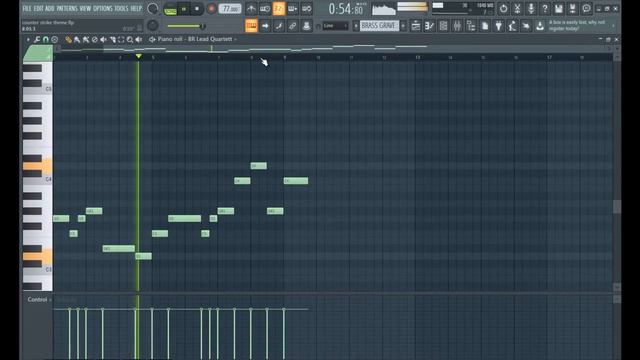Open the piano roll options menu arrow
This screenshot has width=640, height=360.
tap(28, 40)
